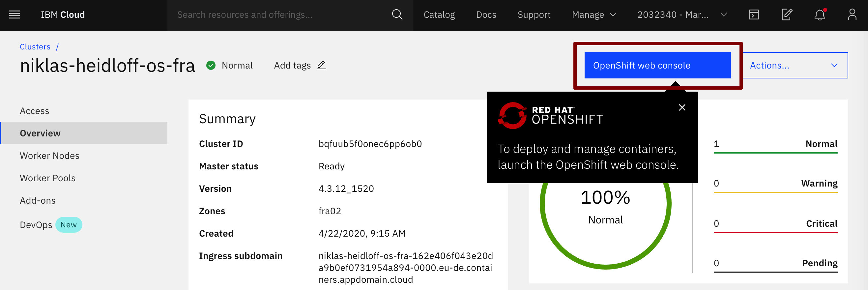Launch the OpenShift web console
The image size is (868, 290).
point(657,65)
